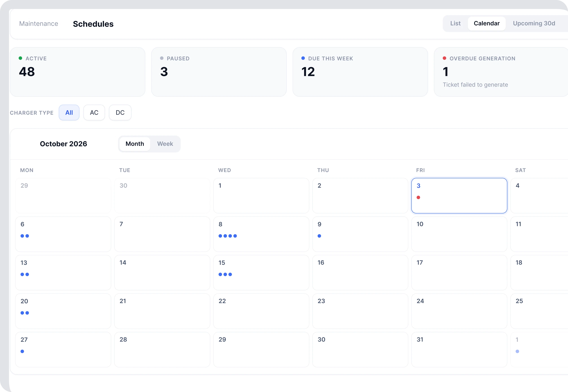Open the Upcoming 30d tab
Image resolution: width=568 pixels, height=392 pixels.
click(x=534, y=23)
